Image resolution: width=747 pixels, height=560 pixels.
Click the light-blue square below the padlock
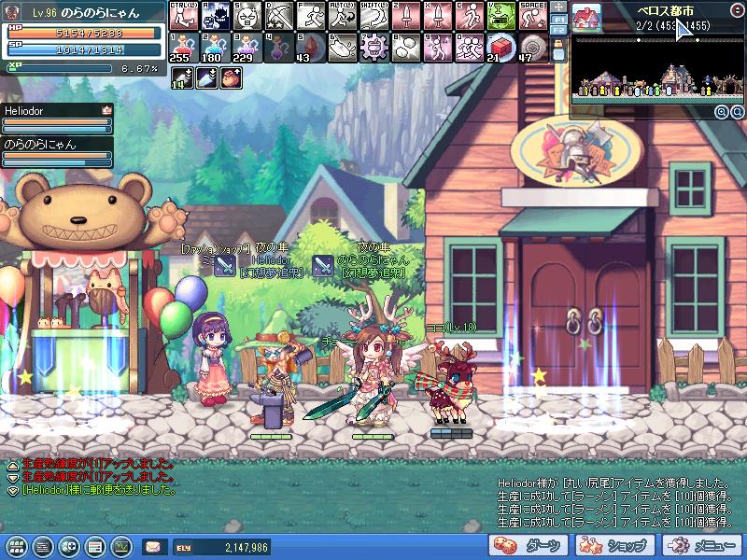point(558,56)
